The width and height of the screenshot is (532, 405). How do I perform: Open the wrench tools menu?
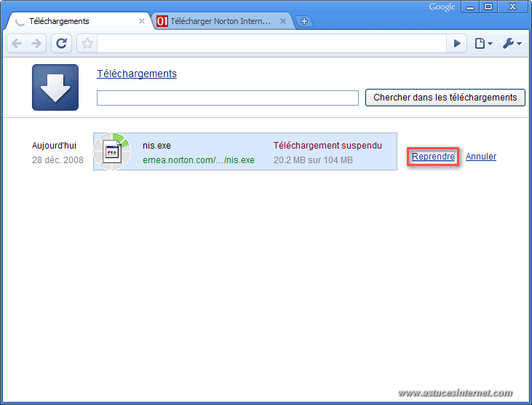(512, 44)
